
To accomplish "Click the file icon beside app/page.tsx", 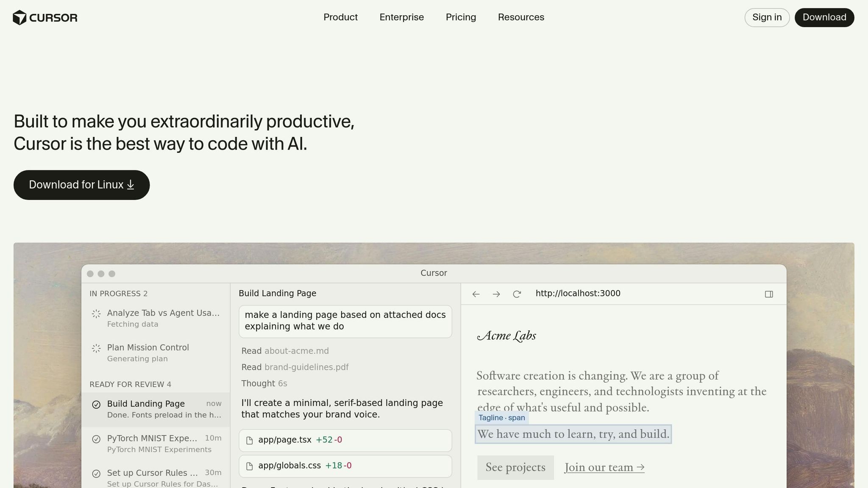I will coord(249,441).
